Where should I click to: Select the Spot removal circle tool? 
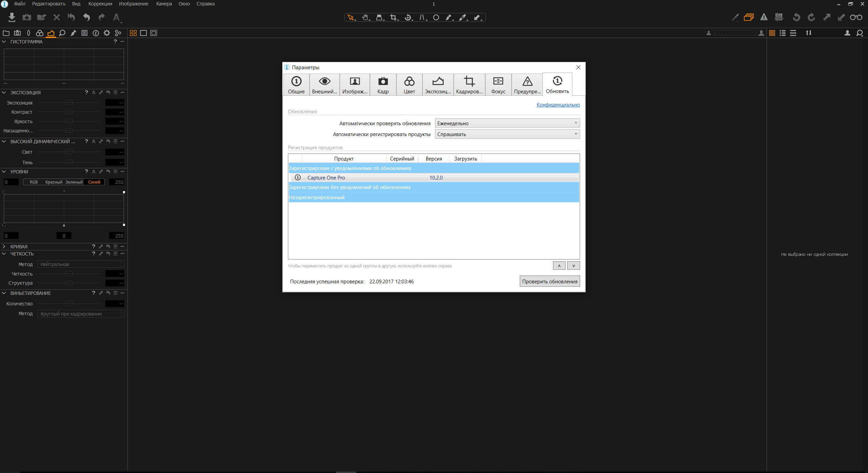pos(436,17)
